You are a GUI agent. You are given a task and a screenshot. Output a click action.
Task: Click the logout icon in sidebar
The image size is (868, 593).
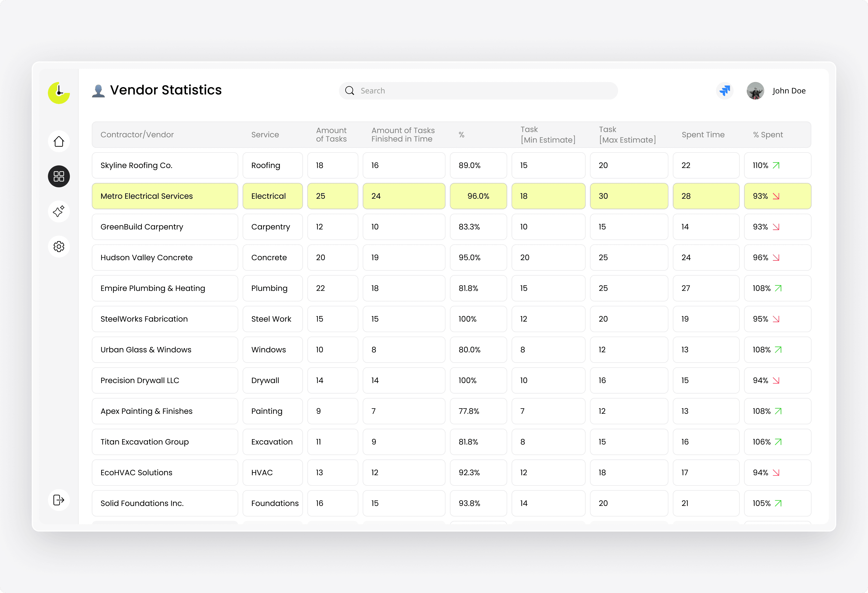click(x=59, y=500)
